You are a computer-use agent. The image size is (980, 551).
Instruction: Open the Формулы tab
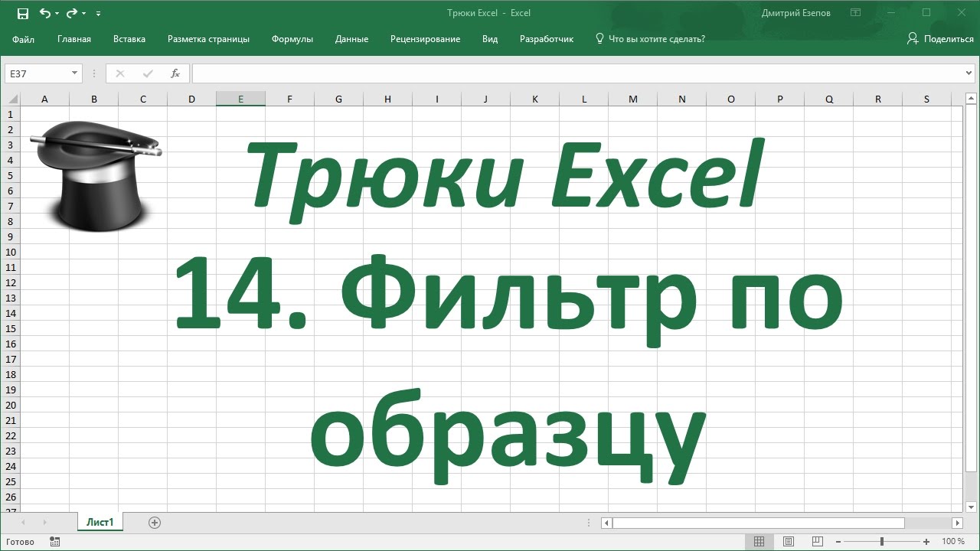292,39
